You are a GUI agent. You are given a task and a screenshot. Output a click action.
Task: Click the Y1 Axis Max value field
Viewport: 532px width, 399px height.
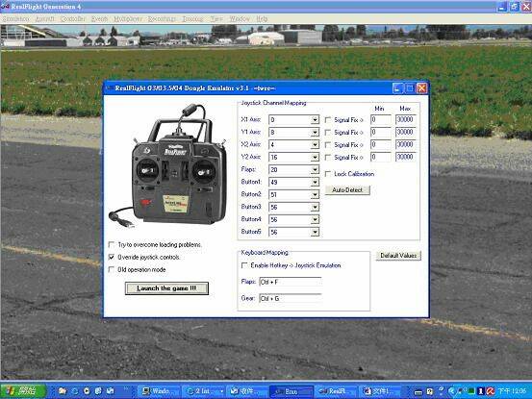pyautogui.click(x=405, y=133)
